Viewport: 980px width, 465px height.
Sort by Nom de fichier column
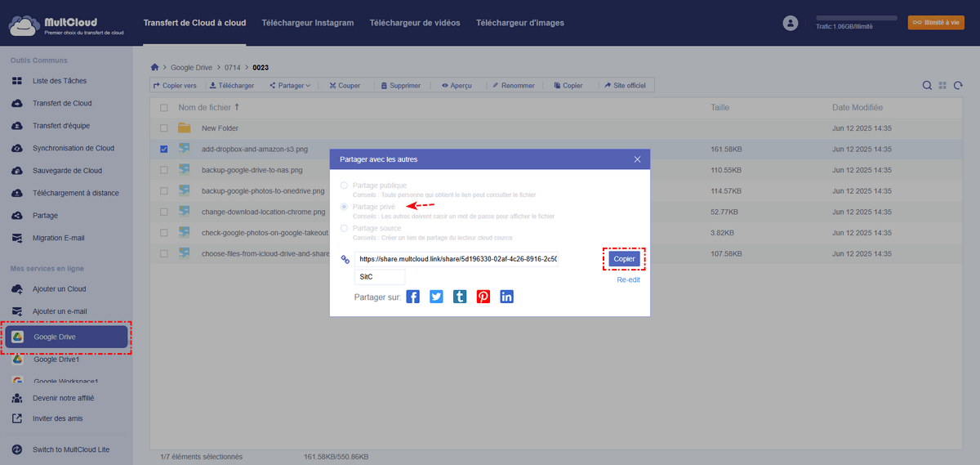click(x=209, y=108)
